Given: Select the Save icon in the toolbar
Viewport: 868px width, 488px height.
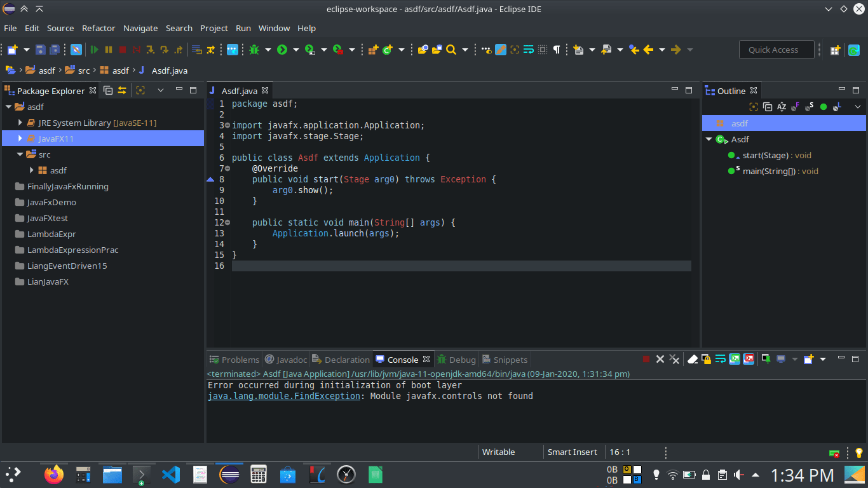Looking at the screenshot, I should [39, 50].
